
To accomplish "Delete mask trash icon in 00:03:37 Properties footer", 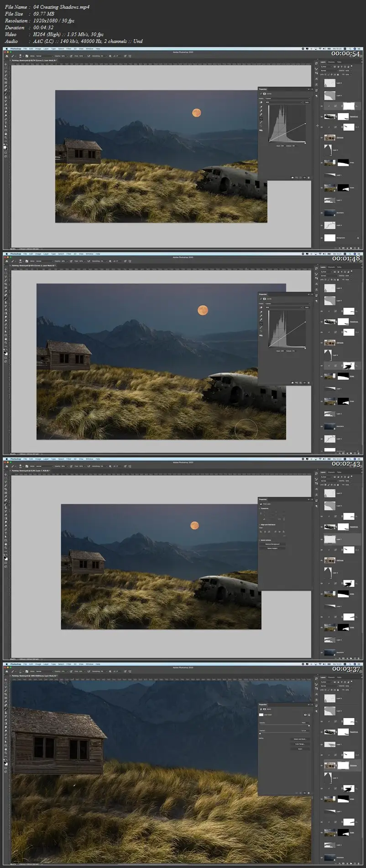I will 308,793.
